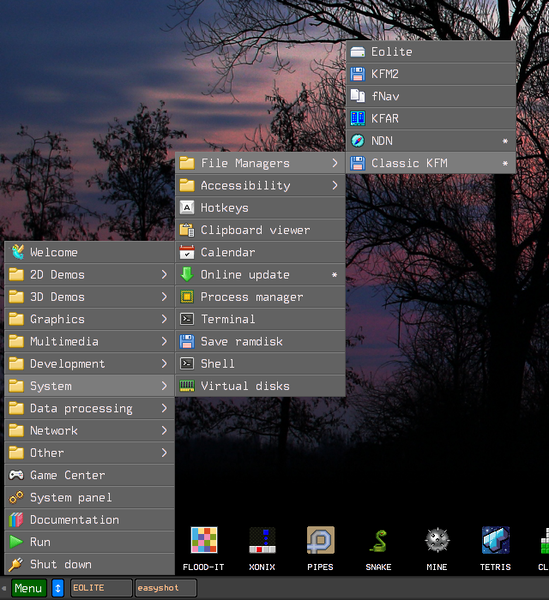Click the Shell prompt icon
The width and height of the screenshot is (549, 600).
(x=187, y=364)
